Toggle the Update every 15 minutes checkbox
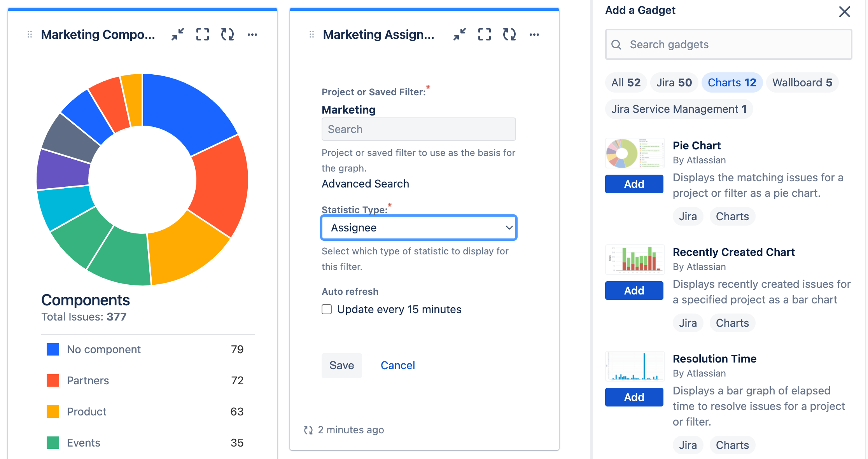Image resolution: width=868 pixels, height=459 pixels. pos(326,310)
